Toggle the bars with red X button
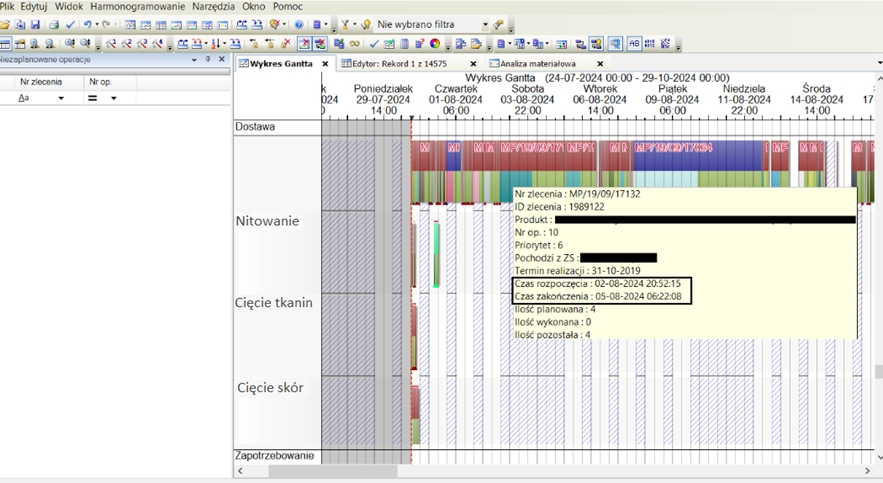883x483 pixels. [x=320, y=43]
